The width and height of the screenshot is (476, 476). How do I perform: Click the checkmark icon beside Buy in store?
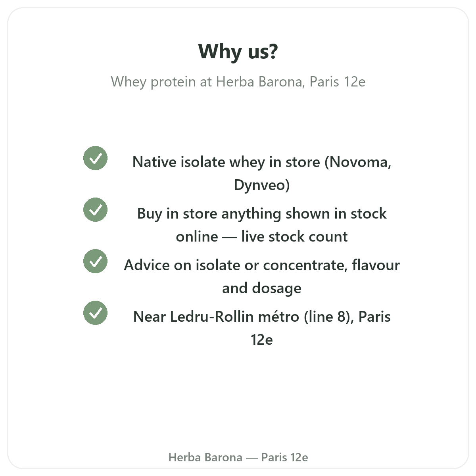tap(96, 210)
